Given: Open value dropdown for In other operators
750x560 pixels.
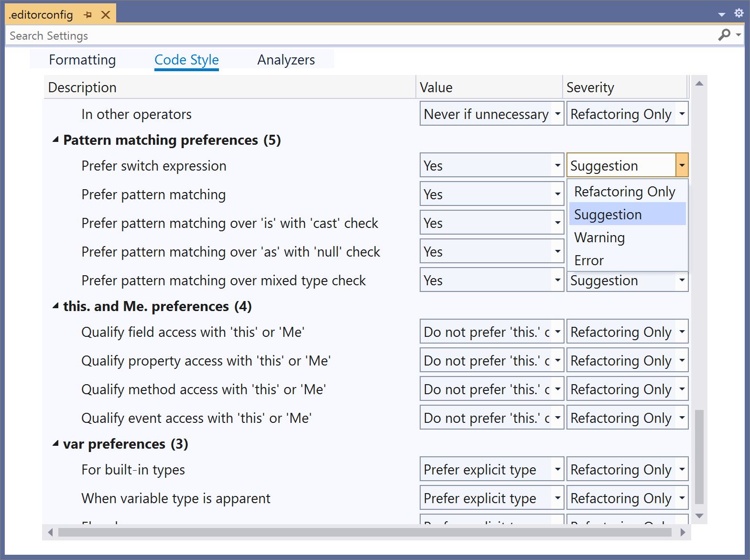Looking at the screenshot, I should point(557,114).
